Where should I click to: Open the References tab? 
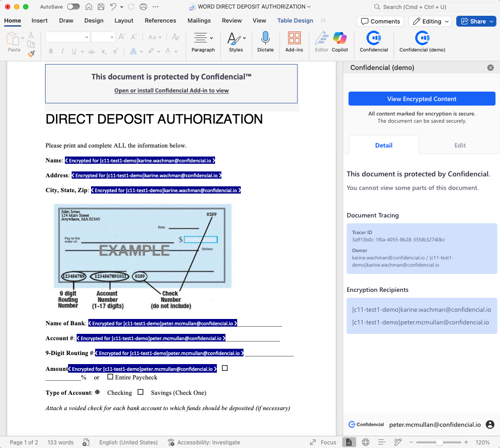tap(161, 20)
